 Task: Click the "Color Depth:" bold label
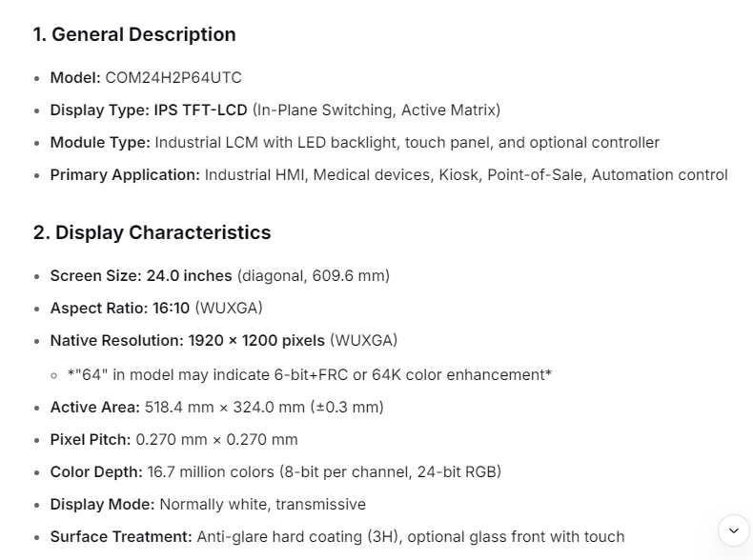coord(96,471)
